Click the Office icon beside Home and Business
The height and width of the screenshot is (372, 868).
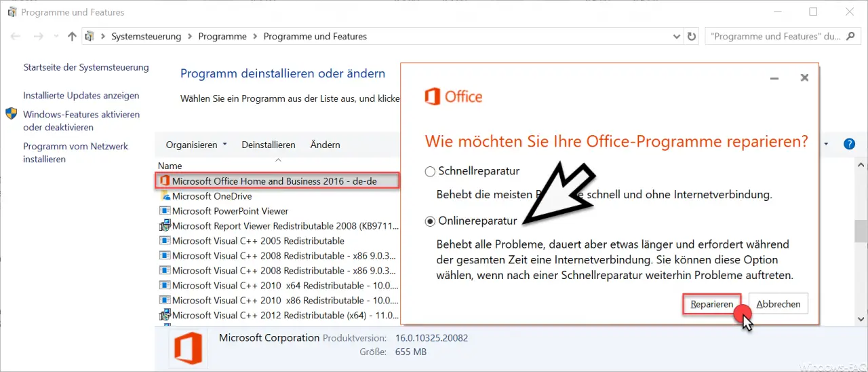click(x=165, y=181)
